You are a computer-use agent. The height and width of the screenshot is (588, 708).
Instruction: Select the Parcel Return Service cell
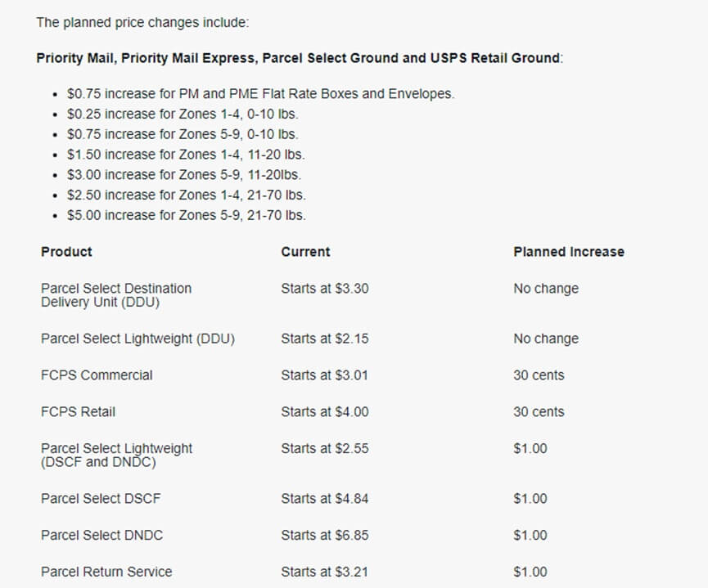point(106,572)
